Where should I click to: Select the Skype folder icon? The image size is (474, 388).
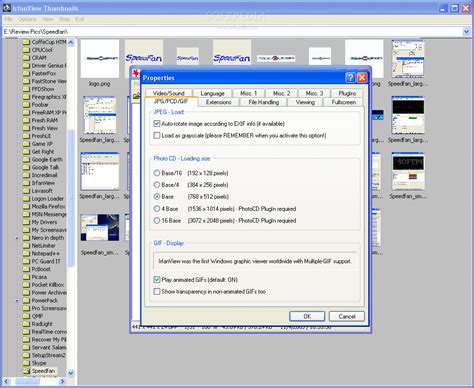26,363
